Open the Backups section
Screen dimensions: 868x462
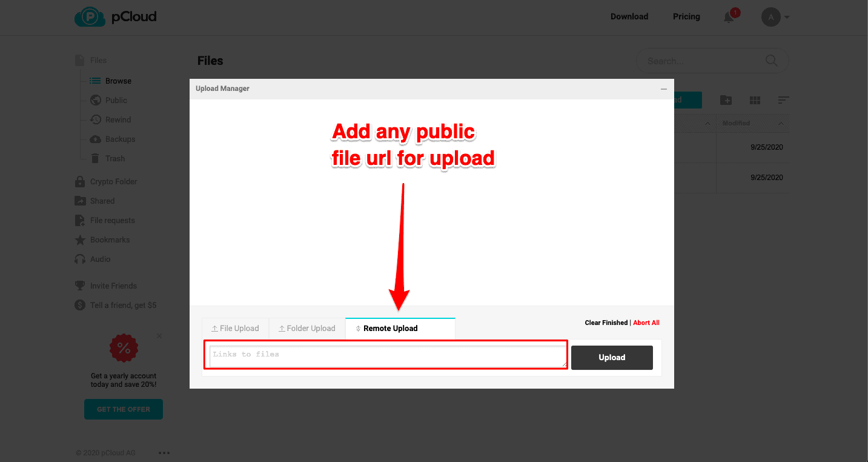coord(119,139)
